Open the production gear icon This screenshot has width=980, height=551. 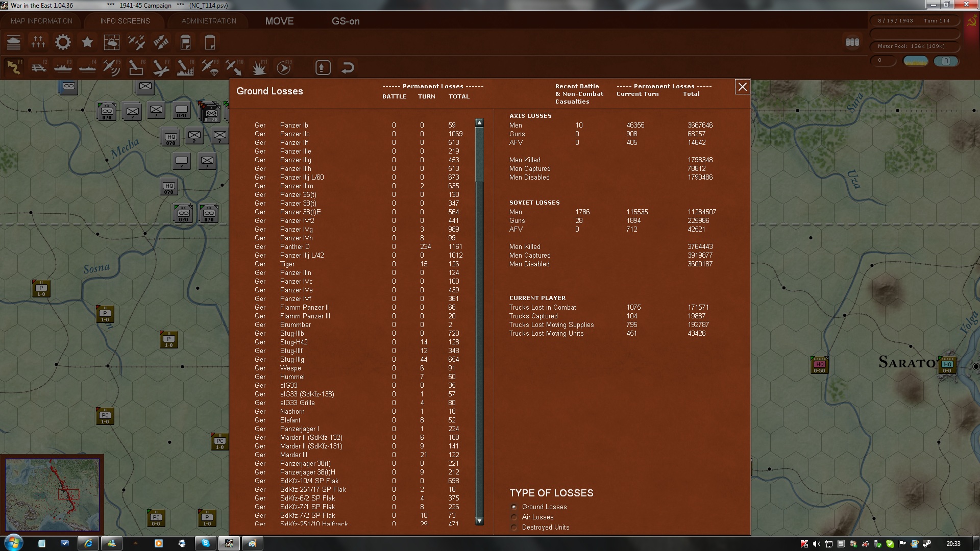pyautogui.click(x=63, y=42)
